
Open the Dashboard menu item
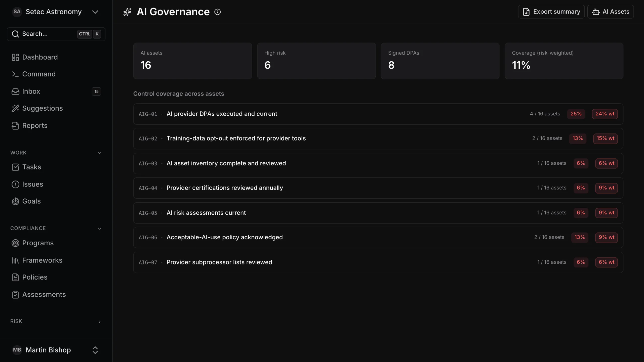point(56,57)
